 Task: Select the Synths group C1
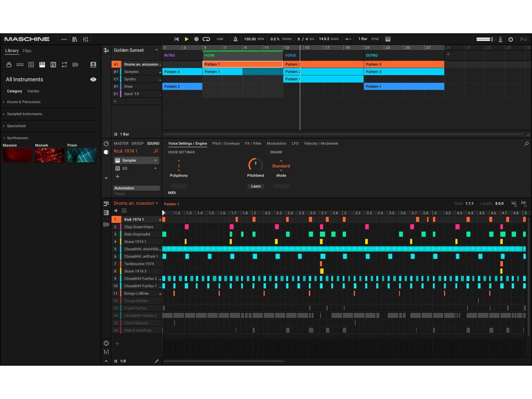point(137,79)
